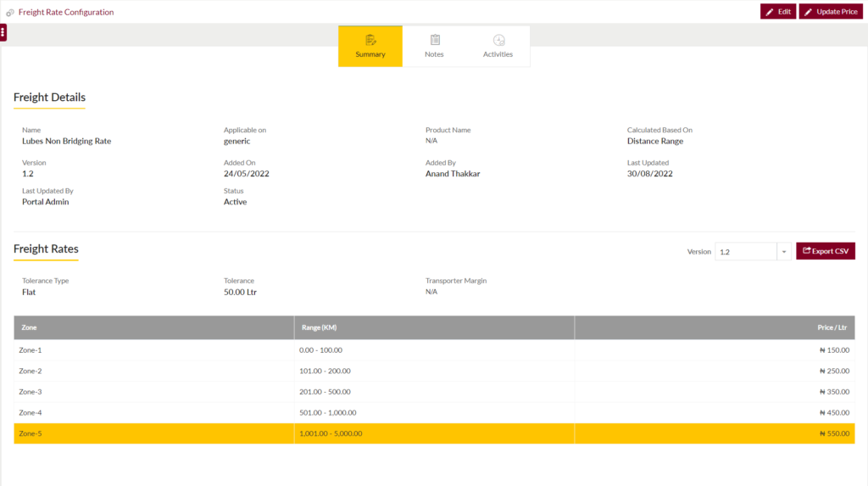Click the Last Updated date 30/08/2022

[650, 174]
